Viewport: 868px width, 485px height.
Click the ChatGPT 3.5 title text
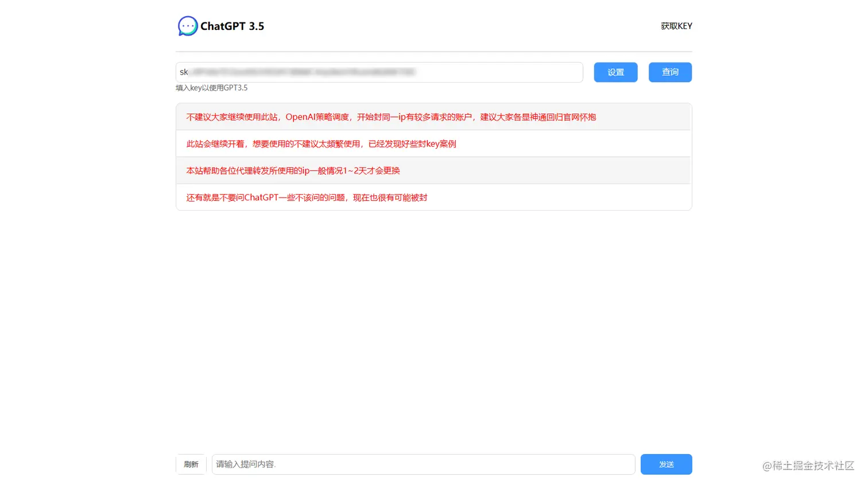pos(232,26)
